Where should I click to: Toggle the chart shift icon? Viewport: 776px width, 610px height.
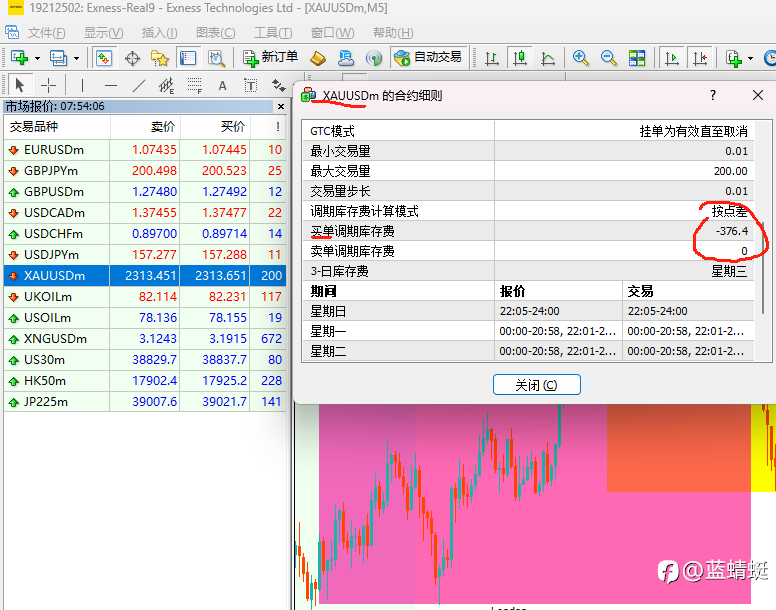(x=700, y=58)
